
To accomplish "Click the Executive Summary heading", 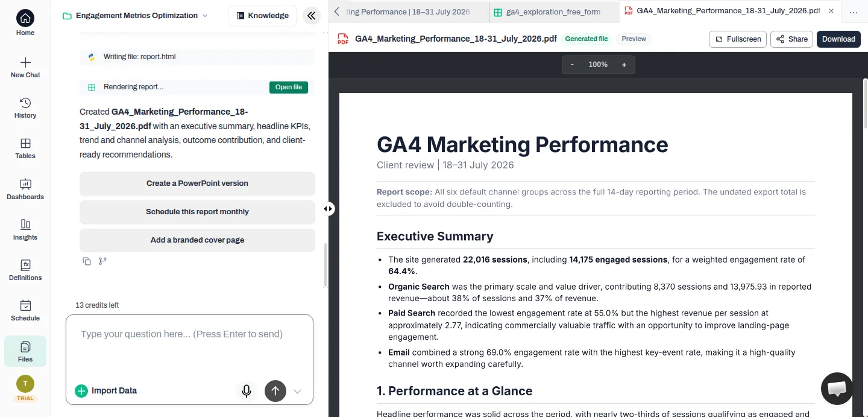I will [435, 237].
